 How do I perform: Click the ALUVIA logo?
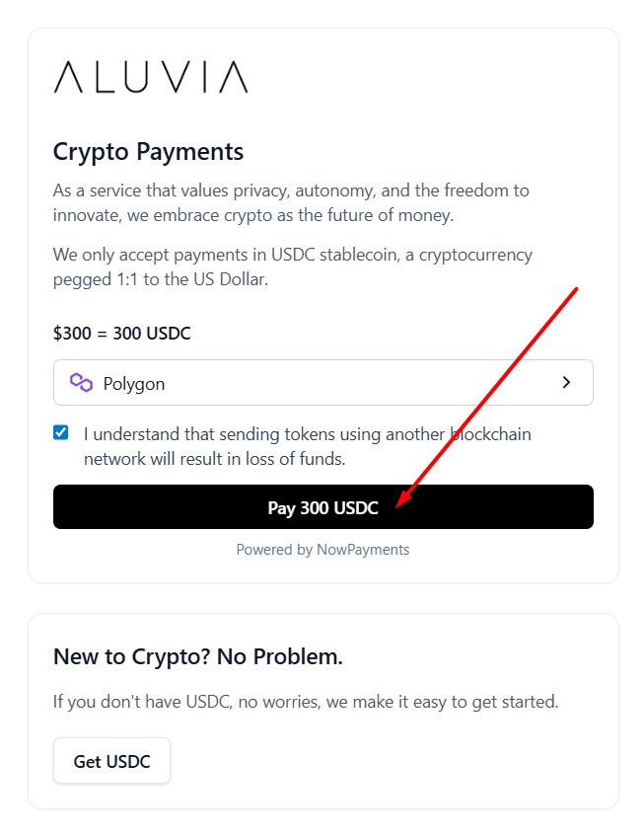pos(150,77)
